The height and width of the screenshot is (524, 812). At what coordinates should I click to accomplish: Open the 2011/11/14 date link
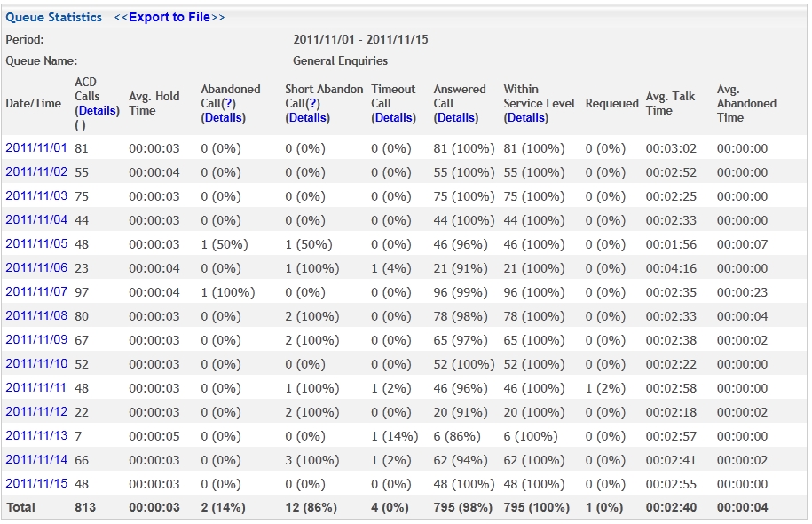[36, 459]
